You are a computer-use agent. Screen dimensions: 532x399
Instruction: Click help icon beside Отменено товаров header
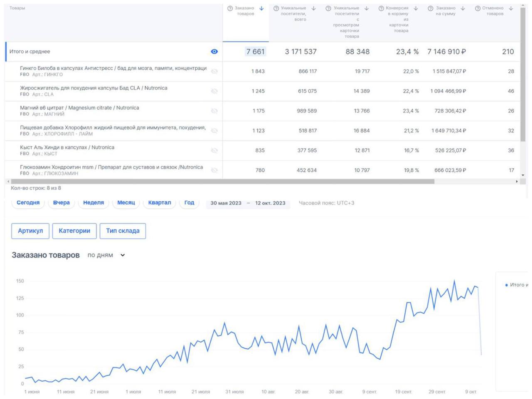point(478,8)
